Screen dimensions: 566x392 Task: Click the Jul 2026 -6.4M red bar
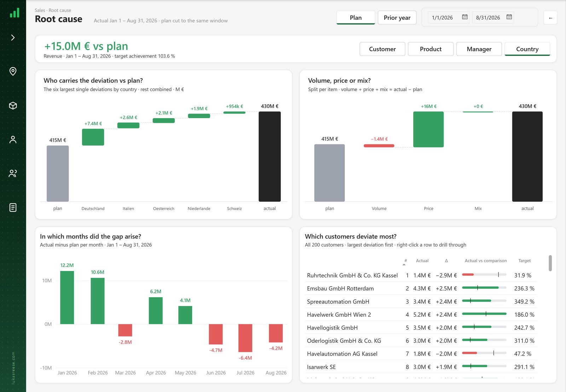point(245,338)
